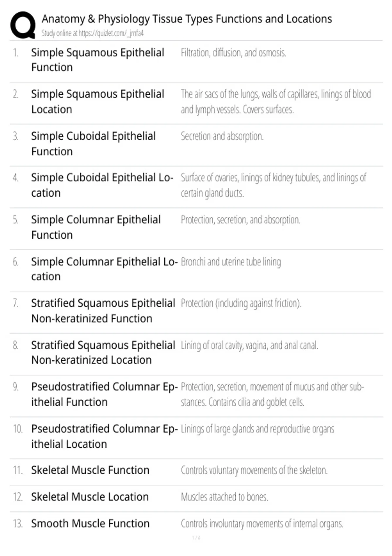Click definition 'Bronchi and uterine tube lining'
The height and width of the screenshot is (556, 392).
coord(231,262)
